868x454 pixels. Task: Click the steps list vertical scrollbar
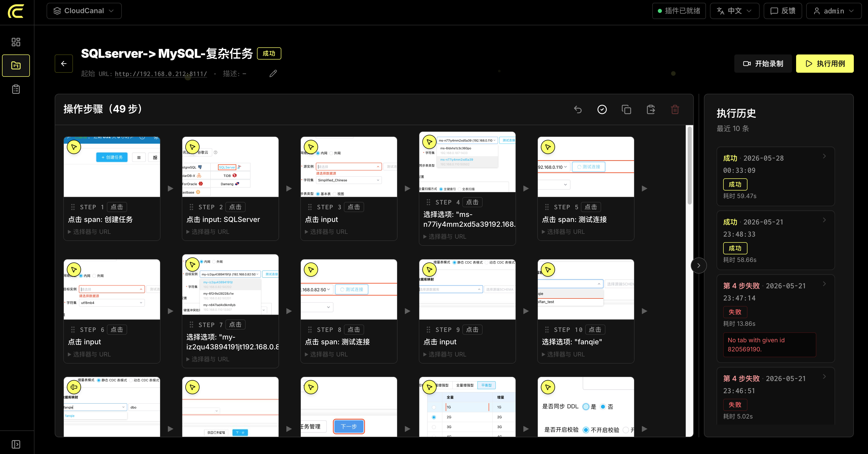[x=689, y=165]
